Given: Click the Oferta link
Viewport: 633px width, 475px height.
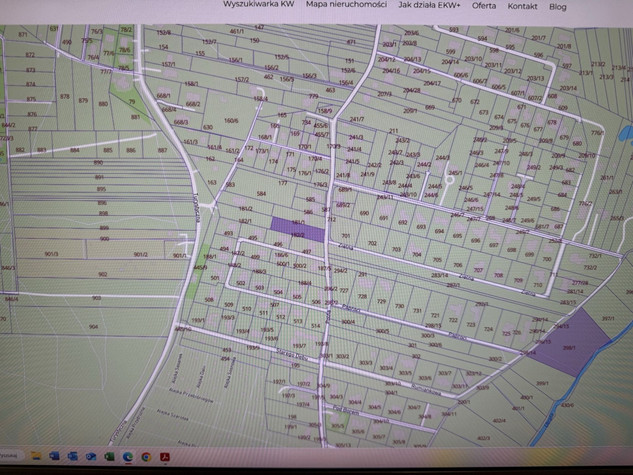Looking at the screenshot, I should pyautogui.click(x=484, y=5).
